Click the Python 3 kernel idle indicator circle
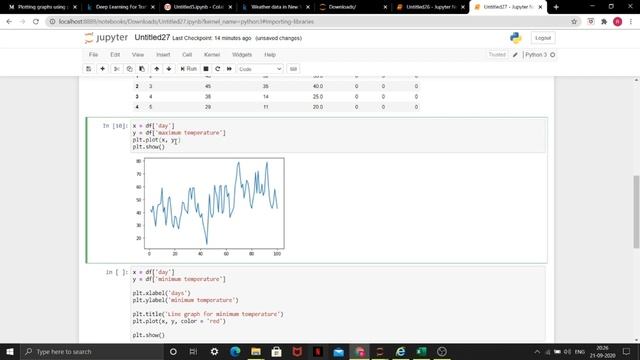This screenshot has width=640, height=360. click(x=553, y=55)
